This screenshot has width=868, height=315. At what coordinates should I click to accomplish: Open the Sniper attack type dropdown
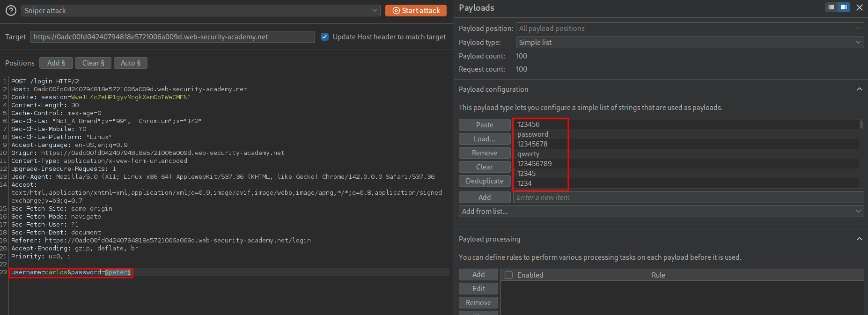200,10
